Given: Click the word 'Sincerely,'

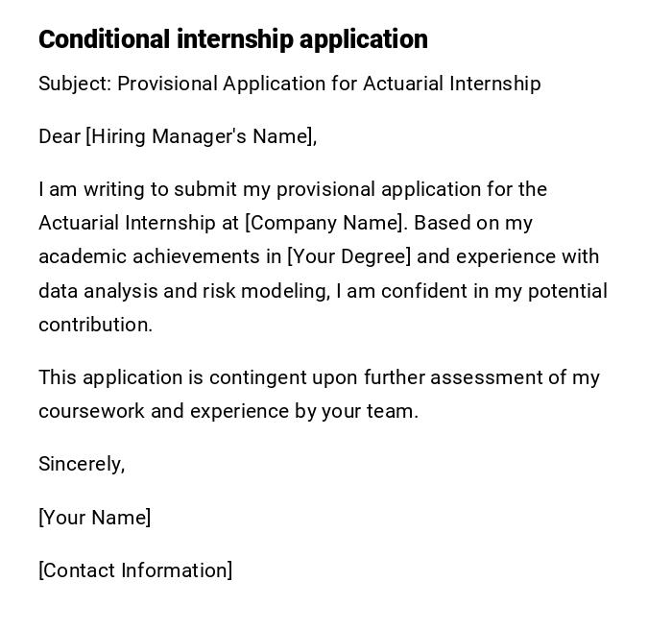Looking at the screenshot, I should coord(82,464).
